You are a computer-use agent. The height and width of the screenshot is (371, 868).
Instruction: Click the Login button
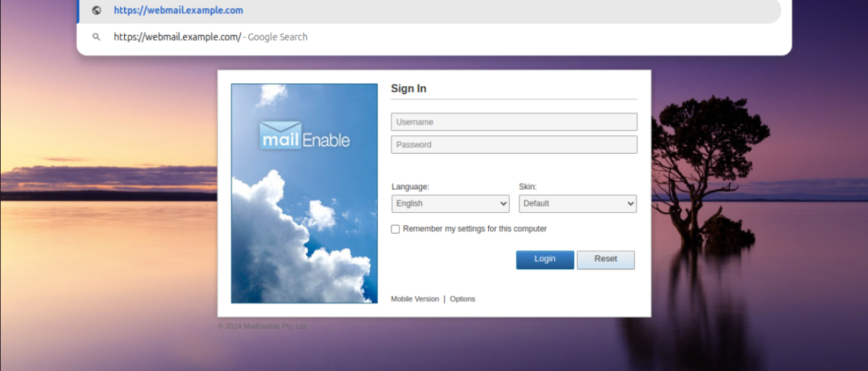pyautogui.click(x=545, y=260)
